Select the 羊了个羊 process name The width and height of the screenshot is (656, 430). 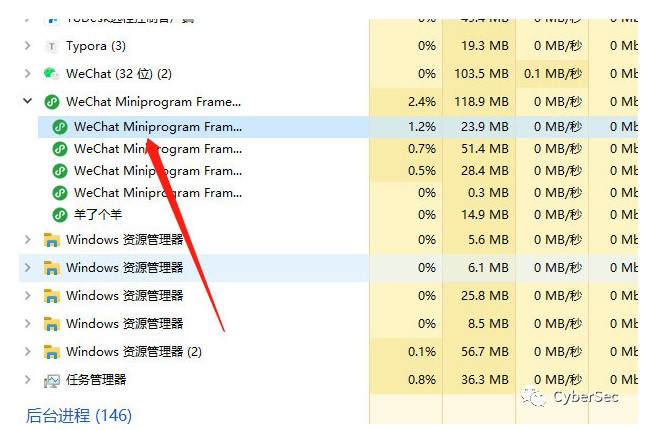pyautogui.click(x=98, y=215)
